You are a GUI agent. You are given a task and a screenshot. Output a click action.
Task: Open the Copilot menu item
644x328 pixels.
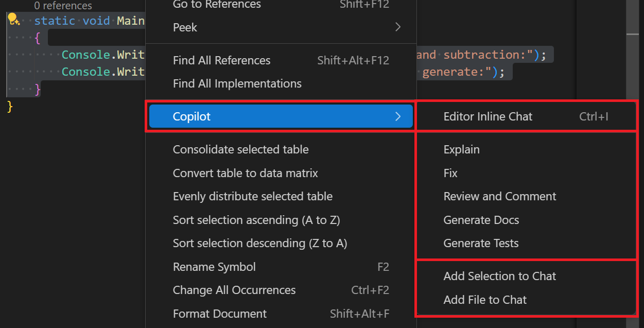tap(281, 116)
